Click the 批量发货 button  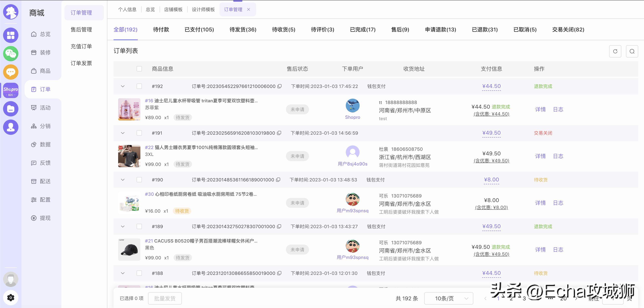pos(165,298)
